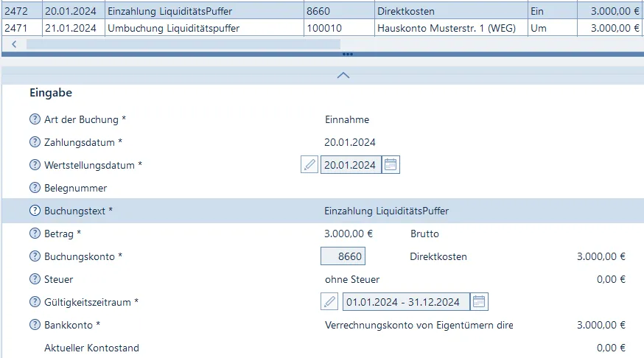644x358 pixels.
Task: Click the Buchungskonto field containing 8660
Action: (x=343, y=256)
